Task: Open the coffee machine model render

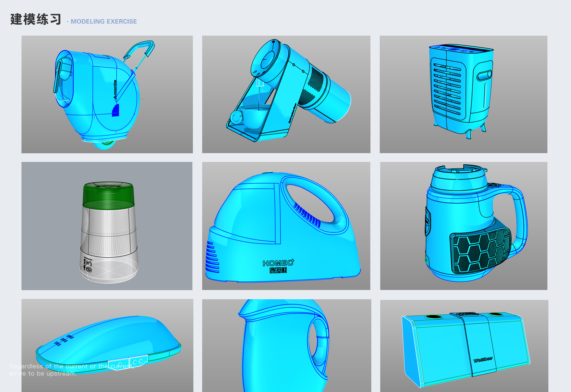Action: point(286,94)
